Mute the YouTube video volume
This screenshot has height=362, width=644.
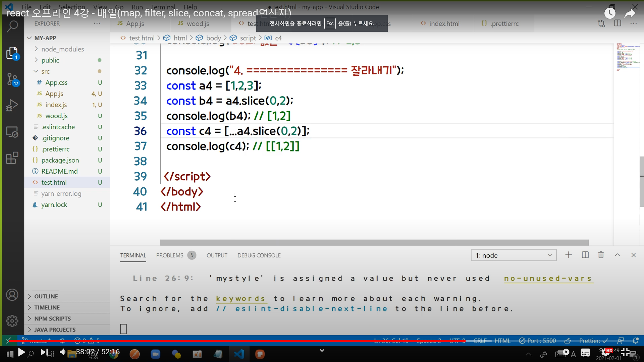click(63, 352)
